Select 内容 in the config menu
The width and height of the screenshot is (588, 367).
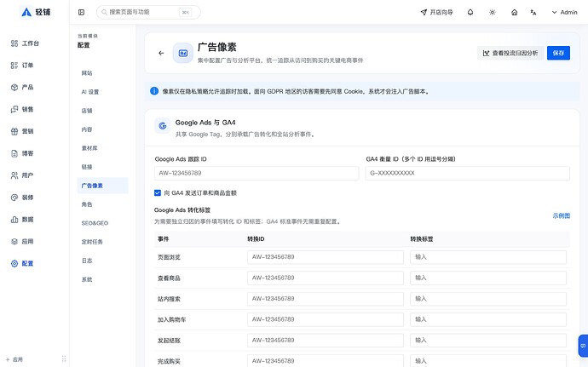click(103, 129)
